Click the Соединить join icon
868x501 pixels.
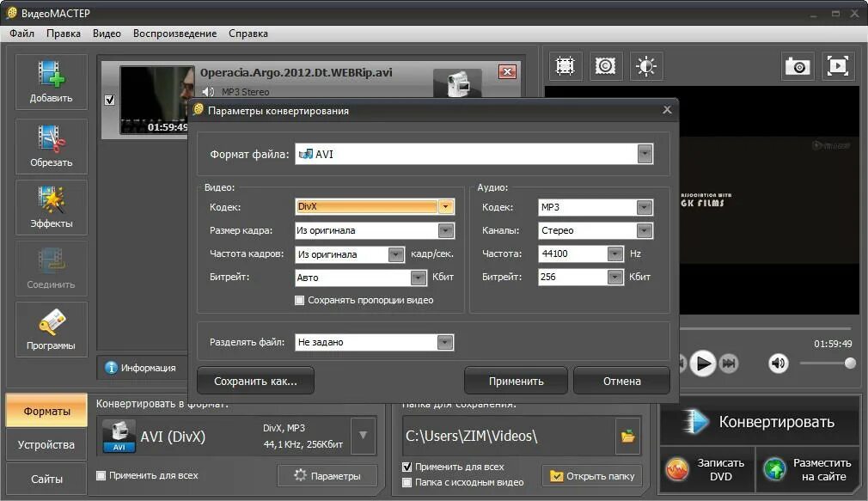[x=51, y=260]
